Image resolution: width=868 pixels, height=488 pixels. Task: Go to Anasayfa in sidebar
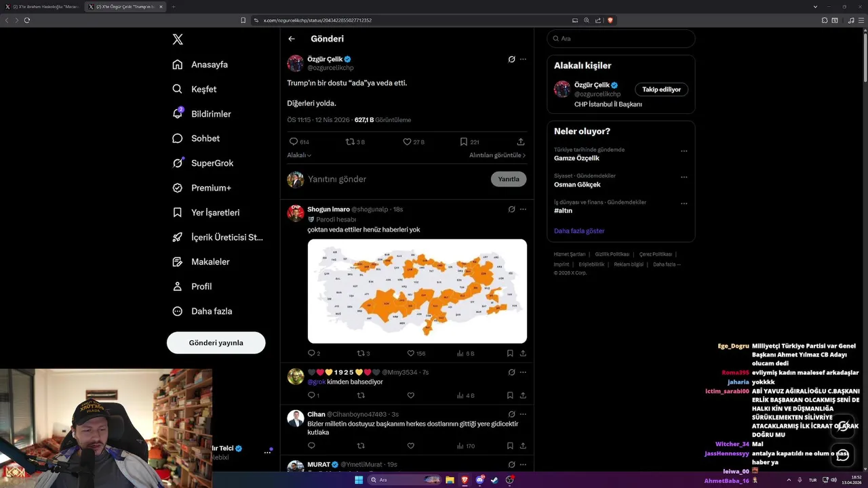point(200,64)
